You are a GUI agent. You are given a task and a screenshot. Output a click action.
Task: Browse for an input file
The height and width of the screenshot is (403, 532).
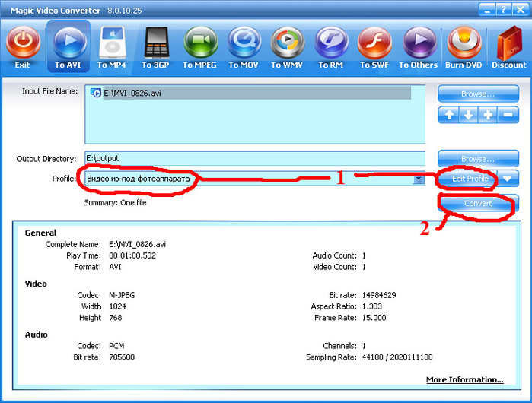click(x=478, y=94)
